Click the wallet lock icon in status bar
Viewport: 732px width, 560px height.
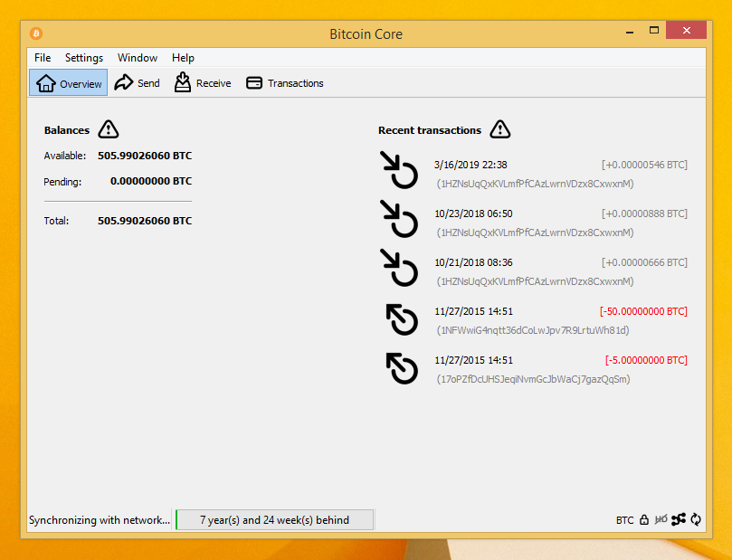pyautogui.click(x=644, y=519)
